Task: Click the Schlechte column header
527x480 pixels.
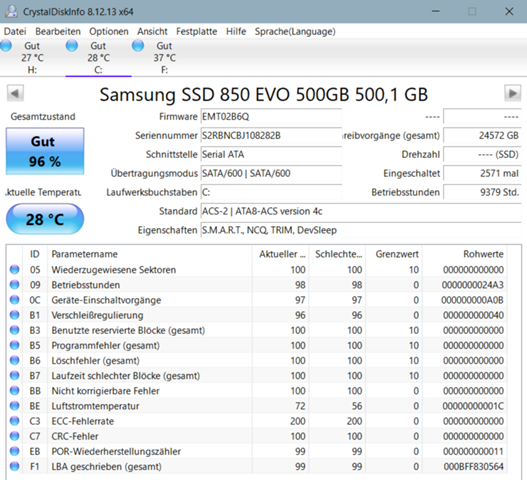Action: pos(337,254)
